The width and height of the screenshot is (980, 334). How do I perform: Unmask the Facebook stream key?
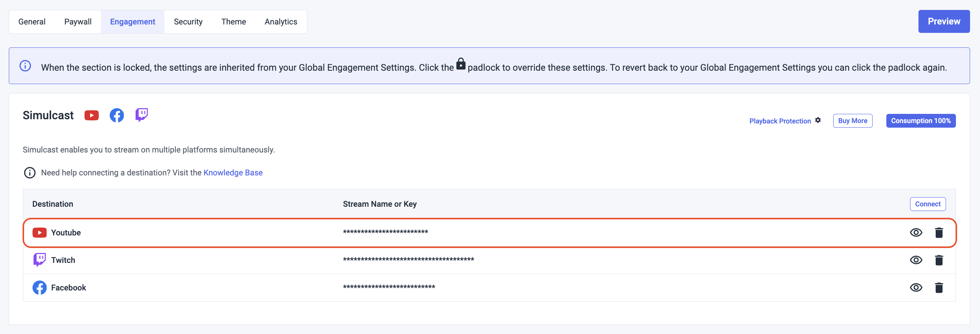[x=916, y=288]
